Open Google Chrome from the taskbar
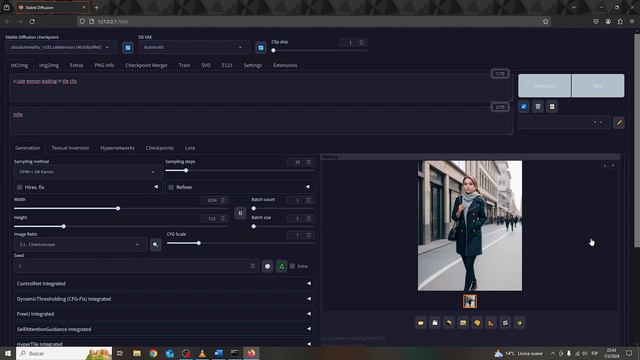 [x=153, y=353]
